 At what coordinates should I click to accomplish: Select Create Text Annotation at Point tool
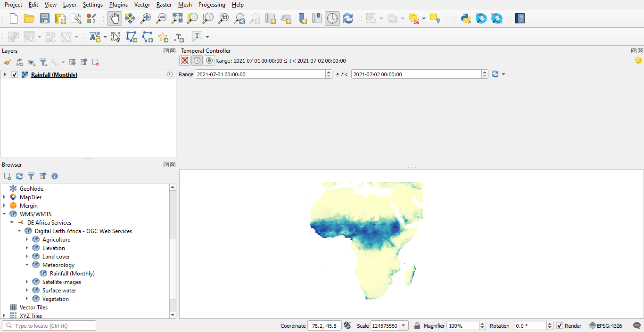pos(178,37)
